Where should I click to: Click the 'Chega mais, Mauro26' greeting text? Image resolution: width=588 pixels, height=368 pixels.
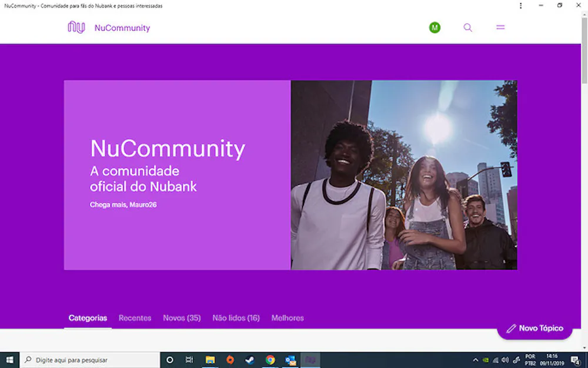click(123, 205)
